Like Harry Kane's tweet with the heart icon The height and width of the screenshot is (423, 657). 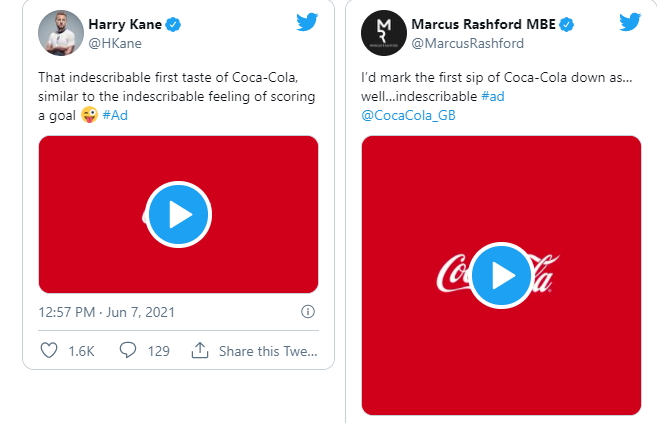[x=48, y=350]
